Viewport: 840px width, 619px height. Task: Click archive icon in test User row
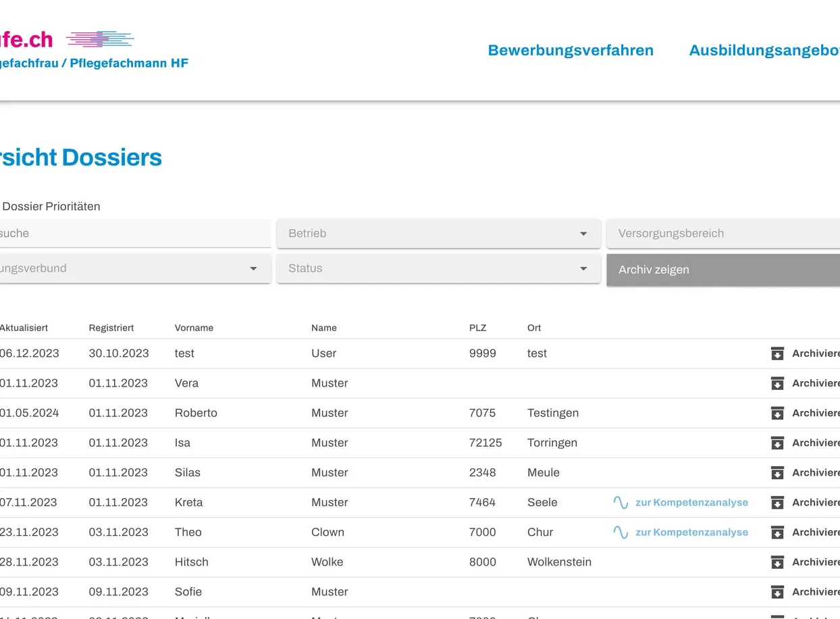pos(777,353)
